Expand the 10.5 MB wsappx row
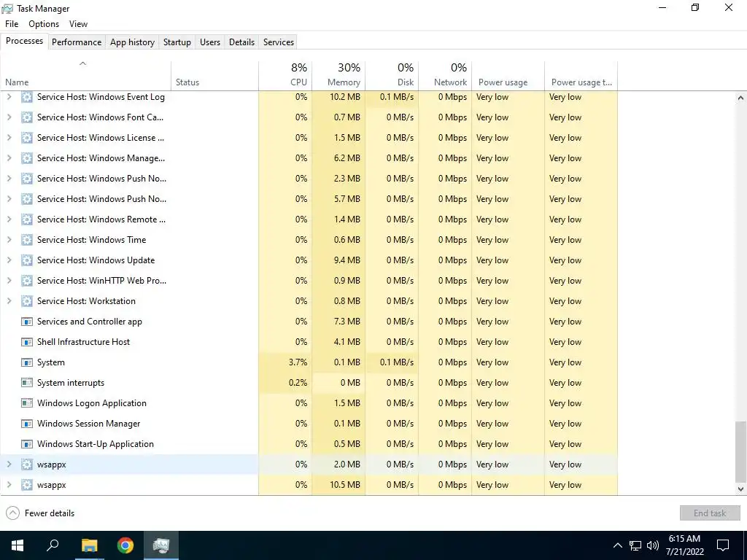This screenshot has width=747, height=560. 9,485
